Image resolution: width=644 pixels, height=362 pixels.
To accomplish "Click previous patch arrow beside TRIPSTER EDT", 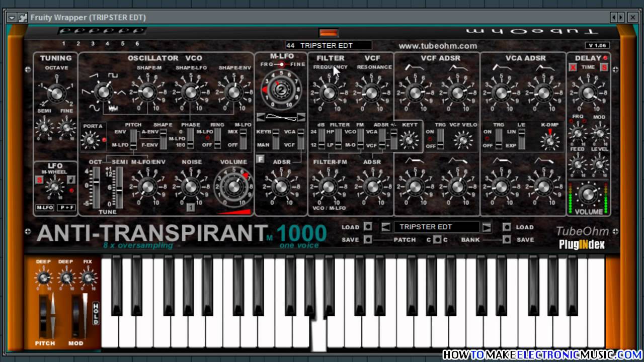I will pyautogui.click(x=386, y=227).
